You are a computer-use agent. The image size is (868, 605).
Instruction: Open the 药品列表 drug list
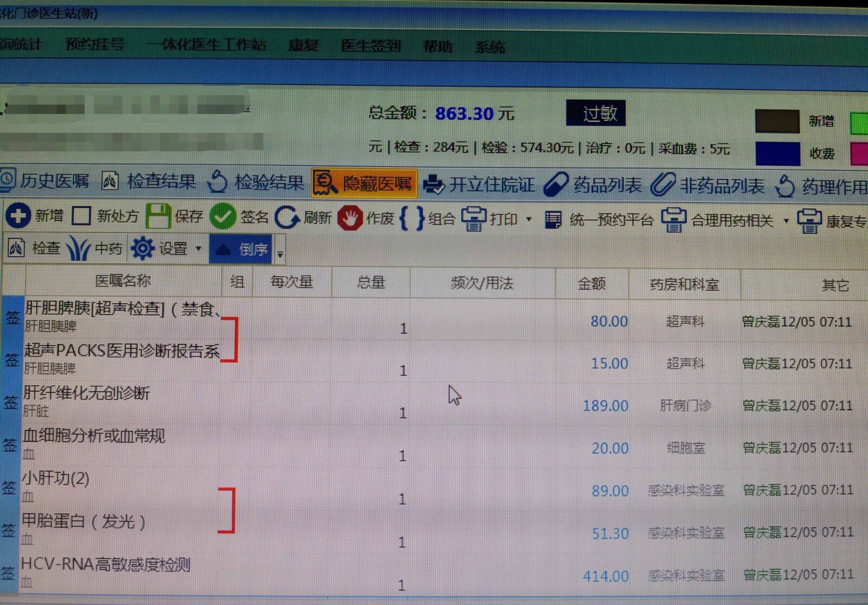(593, 185)
